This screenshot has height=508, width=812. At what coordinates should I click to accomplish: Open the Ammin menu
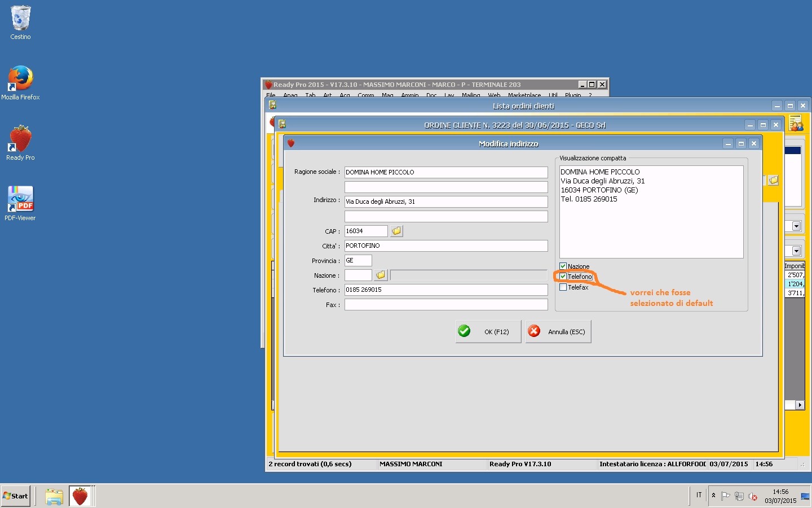(x=410, y=95)
